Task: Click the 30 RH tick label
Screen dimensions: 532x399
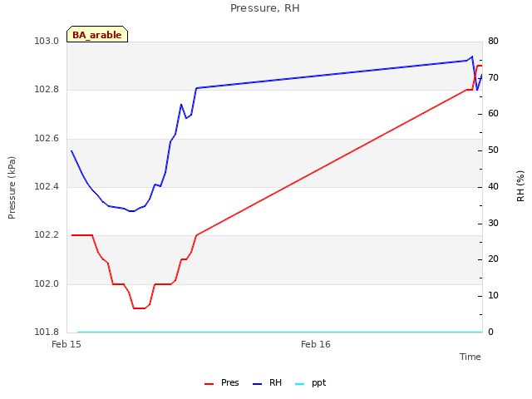Action: pyautogui.click(x=493, y=224)
